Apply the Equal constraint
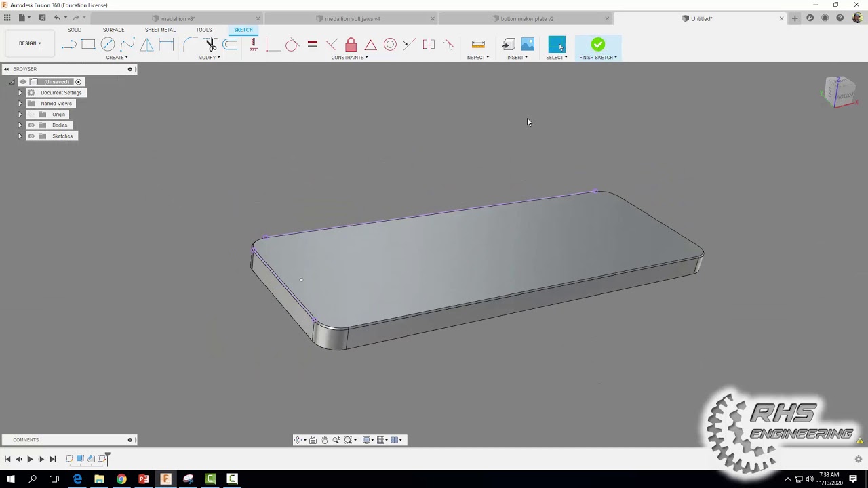 312,45
